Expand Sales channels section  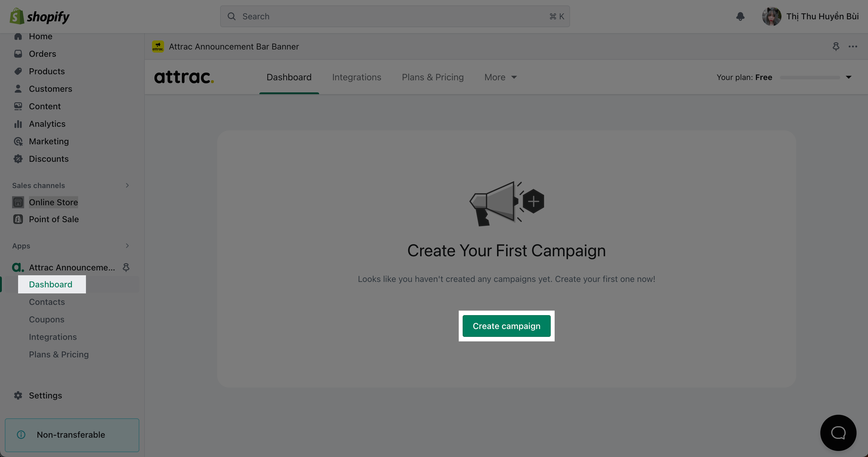pyautogui.click(x=127, y=185)
